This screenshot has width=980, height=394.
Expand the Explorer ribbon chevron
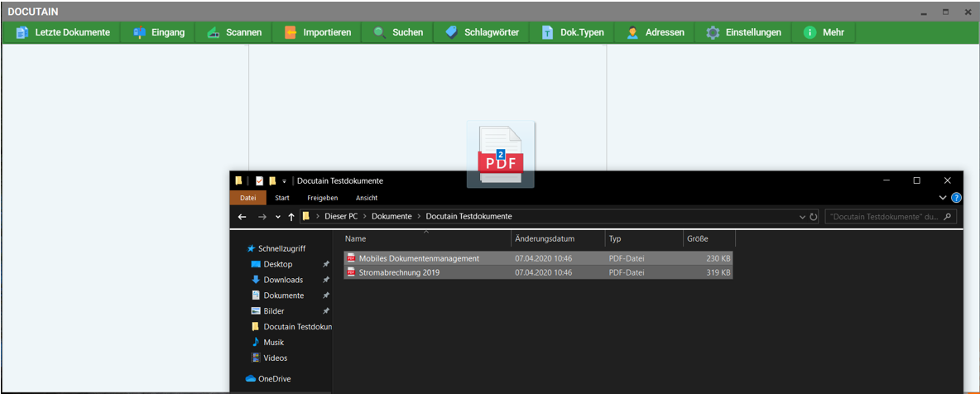(943, 198)
